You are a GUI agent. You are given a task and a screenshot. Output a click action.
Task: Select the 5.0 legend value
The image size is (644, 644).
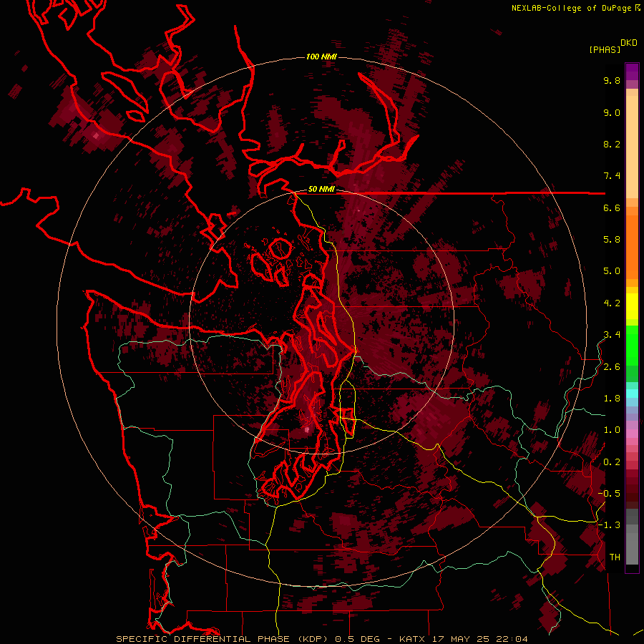[x=612, y=271]
